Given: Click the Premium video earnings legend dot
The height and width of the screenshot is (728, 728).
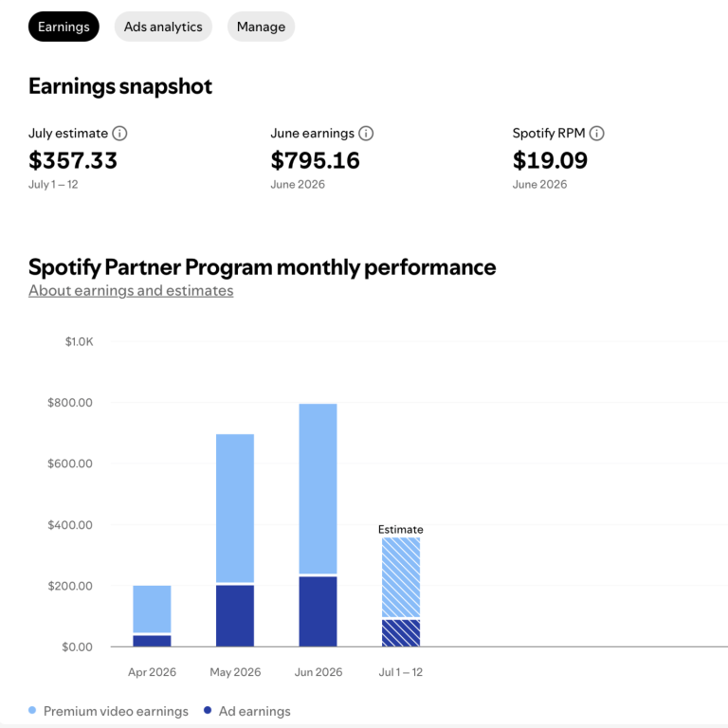Looking at the screenshot, I should coord(32,710).
